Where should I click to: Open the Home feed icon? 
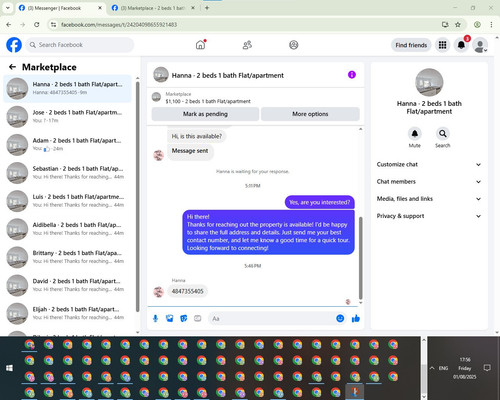tap(200, 45)
